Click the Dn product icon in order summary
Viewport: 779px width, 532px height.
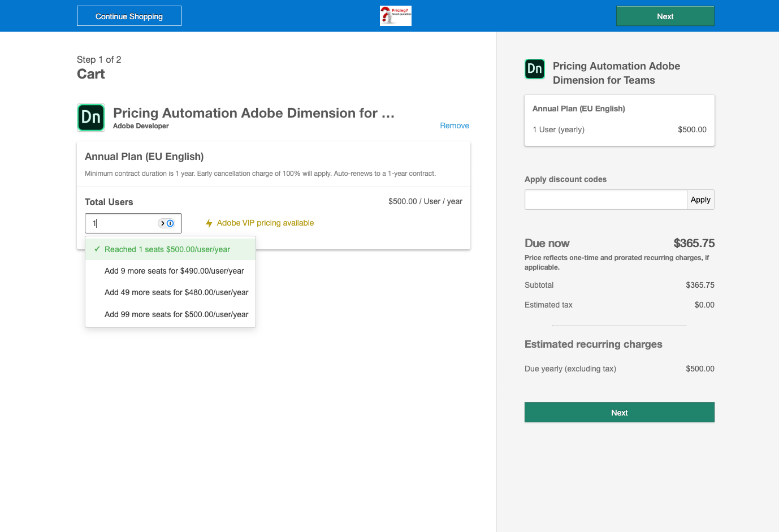534,69
